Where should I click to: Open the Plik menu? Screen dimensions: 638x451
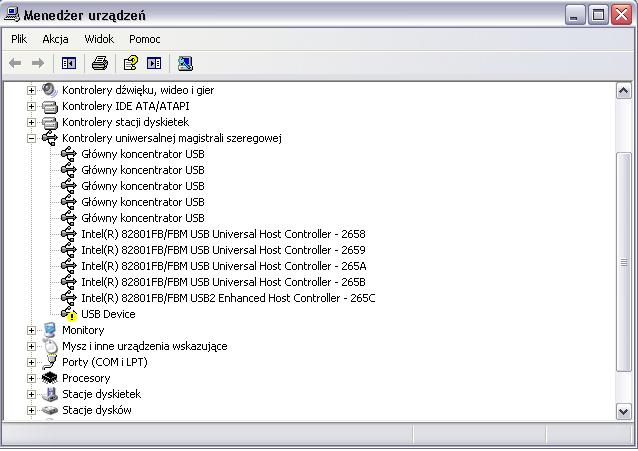coord(19,39)
